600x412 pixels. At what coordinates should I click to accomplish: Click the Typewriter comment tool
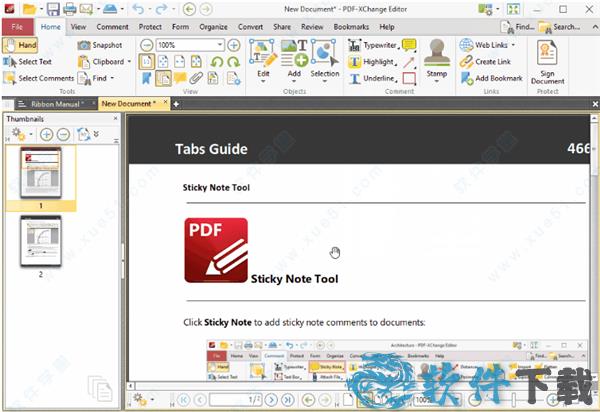click(x=371, y=45)
